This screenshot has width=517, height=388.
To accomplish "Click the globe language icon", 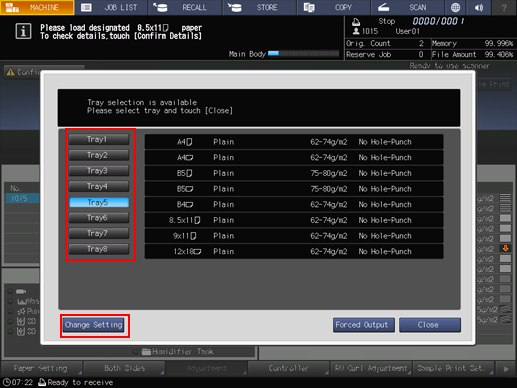I will click(455, 7).
